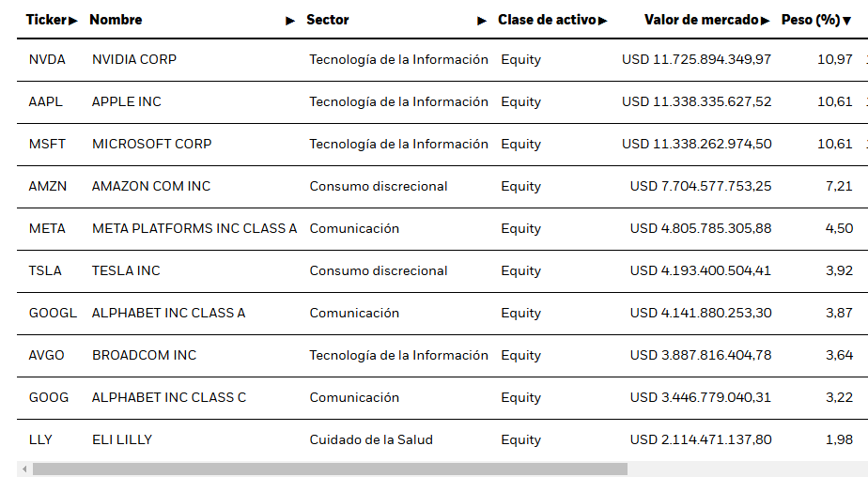Click the Nombre column sort arrow
This screenshot has height=477, width=868.
click(290, 21)
